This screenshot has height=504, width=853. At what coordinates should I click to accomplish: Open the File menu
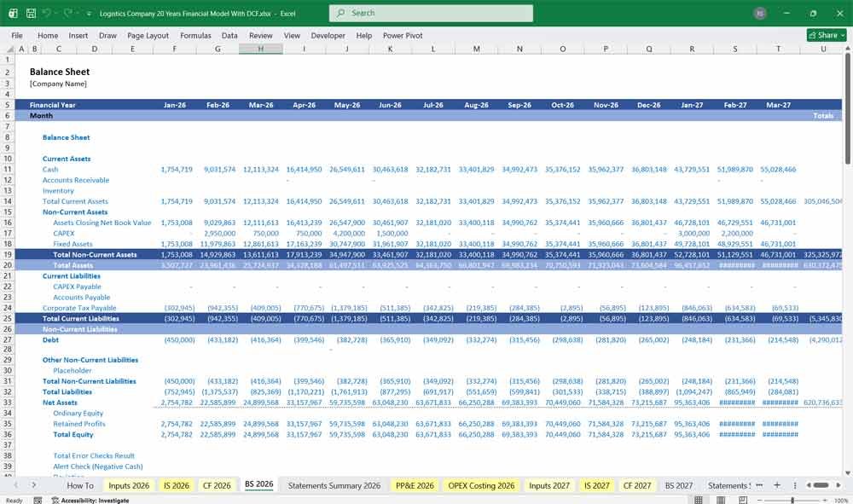pos(17,35)
